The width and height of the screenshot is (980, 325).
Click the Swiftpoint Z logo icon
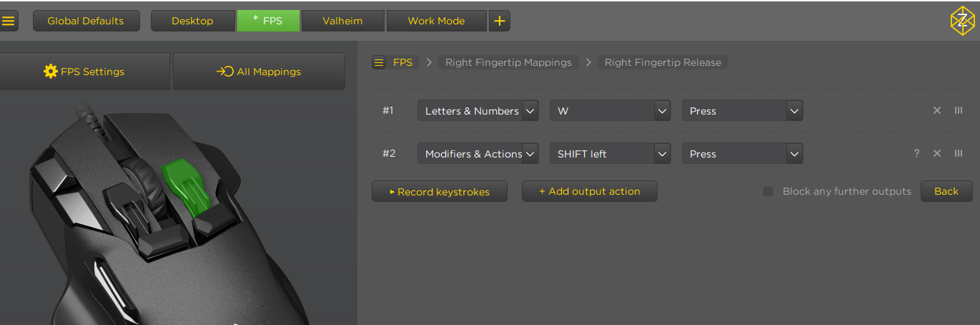coord(962,21)
